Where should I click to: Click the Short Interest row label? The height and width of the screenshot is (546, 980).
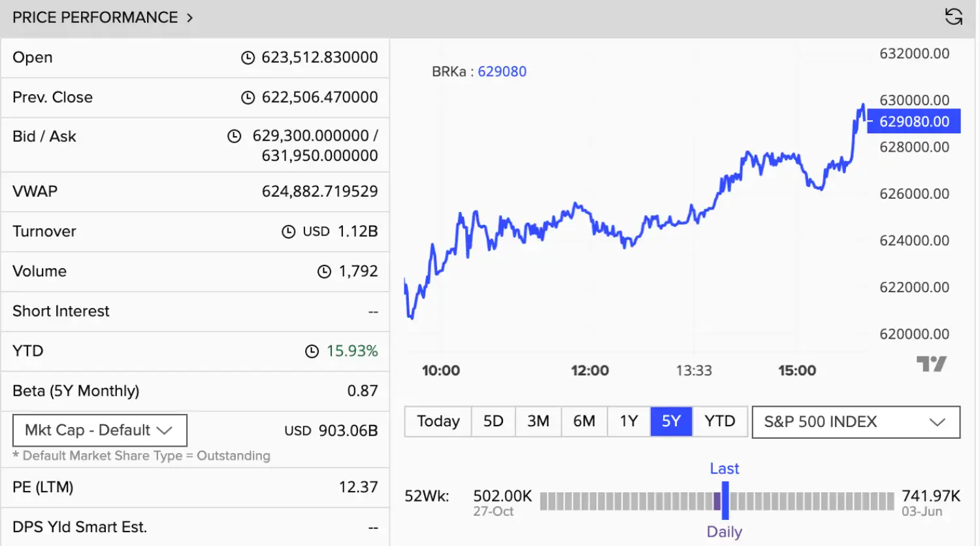pyautogui.click(x=61, y=311)
